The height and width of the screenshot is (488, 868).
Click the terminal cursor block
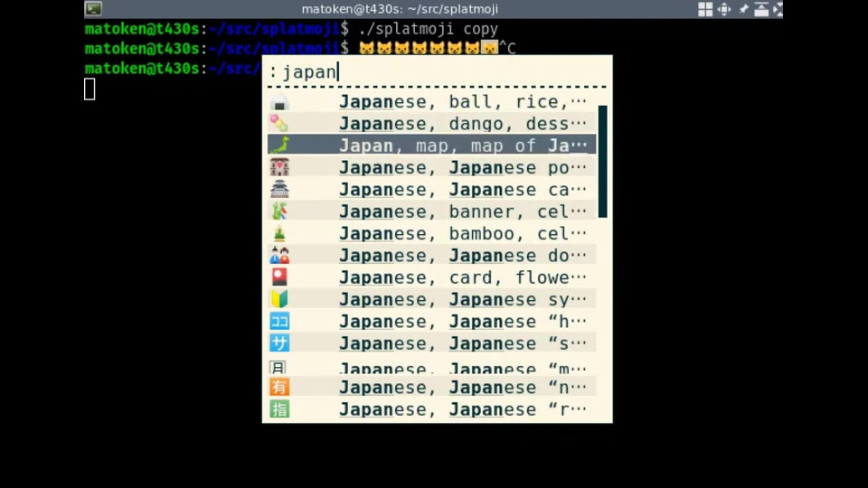[90, 89]
